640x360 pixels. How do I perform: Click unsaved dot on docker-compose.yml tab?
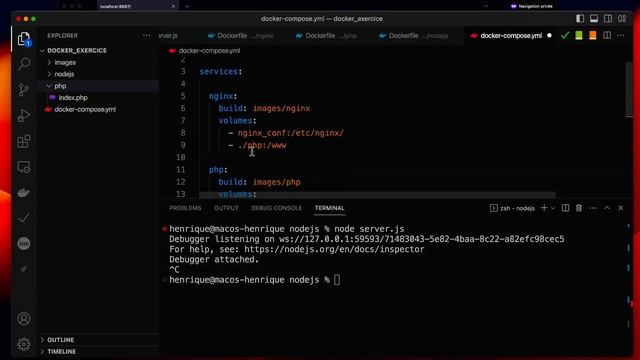[549, 36]
